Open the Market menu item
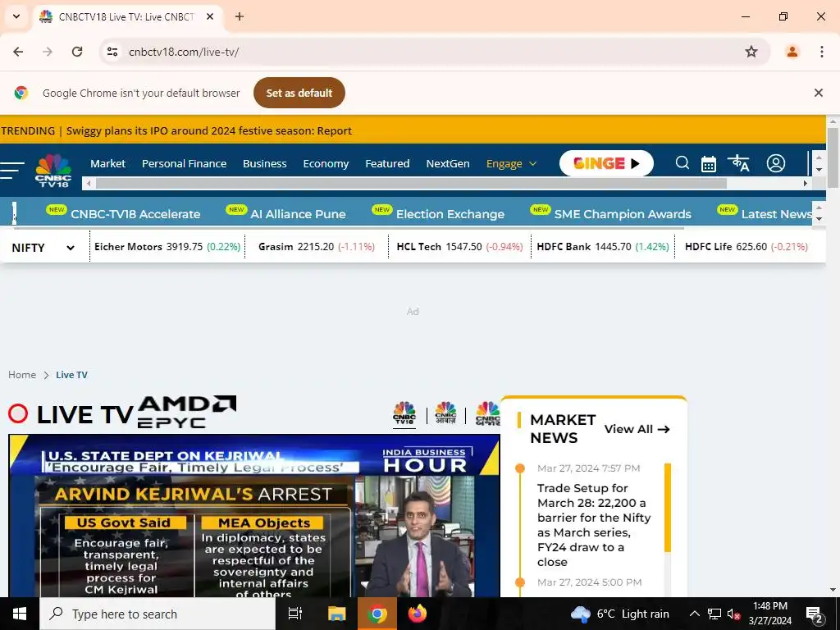The width and height of the screenshot is (840, 630). point(107,163)
